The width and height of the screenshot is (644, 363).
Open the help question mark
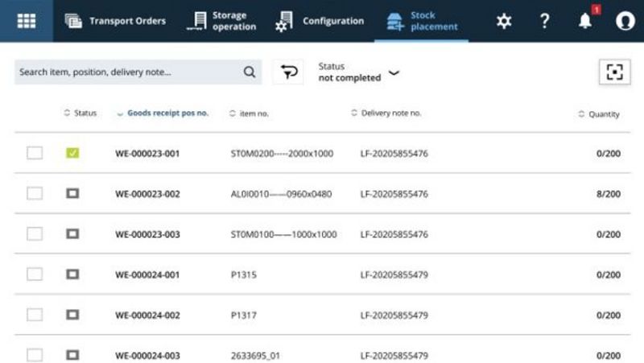tap(545, 21)
